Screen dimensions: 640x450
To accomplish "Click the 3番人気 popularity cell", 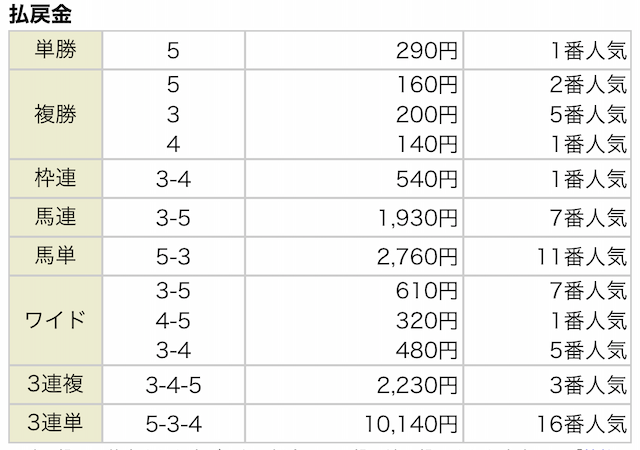I will coord(588,387).
